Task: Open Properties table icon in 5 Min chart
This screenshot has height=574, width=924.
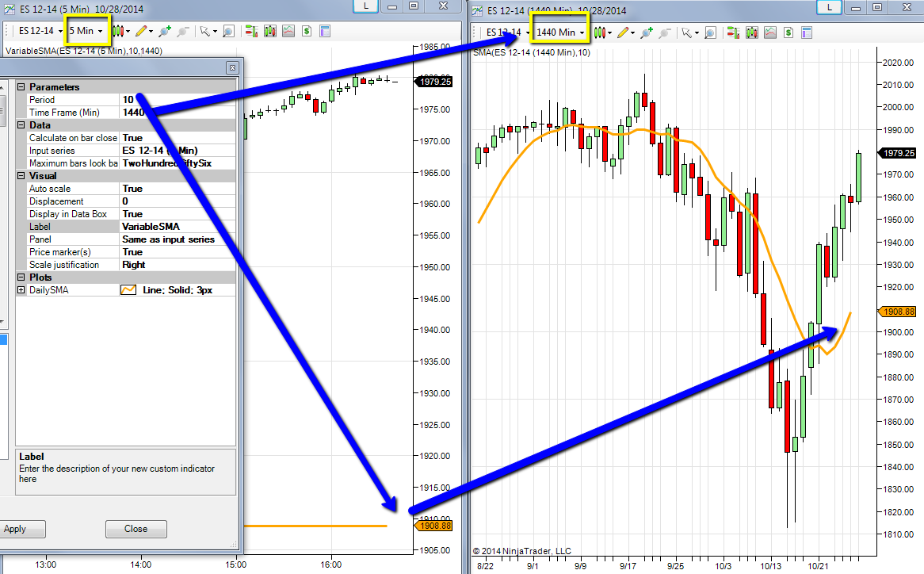Action: [325, 31]
